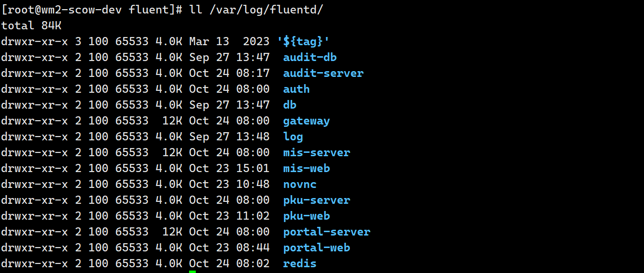Viewport: 644px width, 273px height.
Task: Click the db directory name
Action: click(x=289, y=105)
